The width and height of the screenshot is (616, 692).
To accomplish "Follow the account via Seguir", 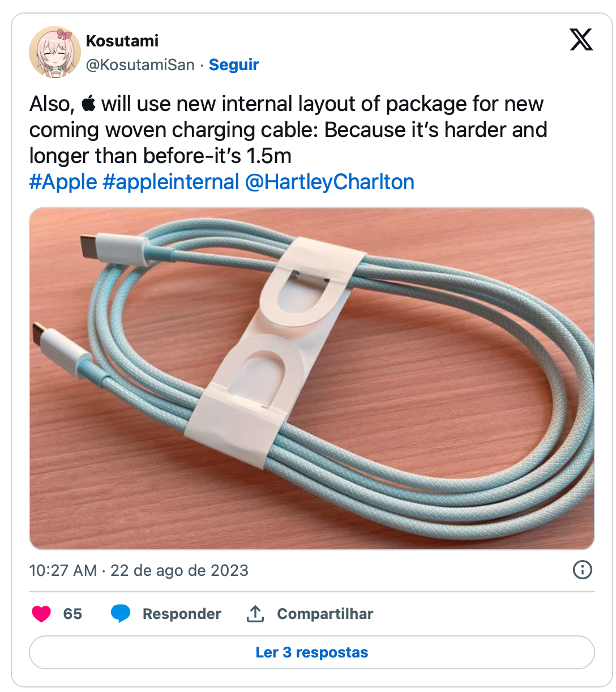I will 234,65.
